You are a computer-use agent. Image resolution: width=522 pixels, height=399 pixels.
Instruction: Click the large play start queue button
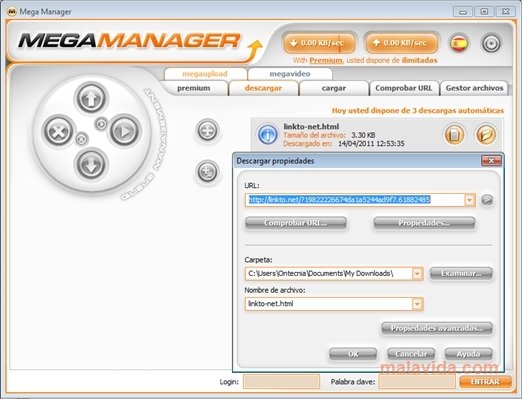[x=124, y=131]
